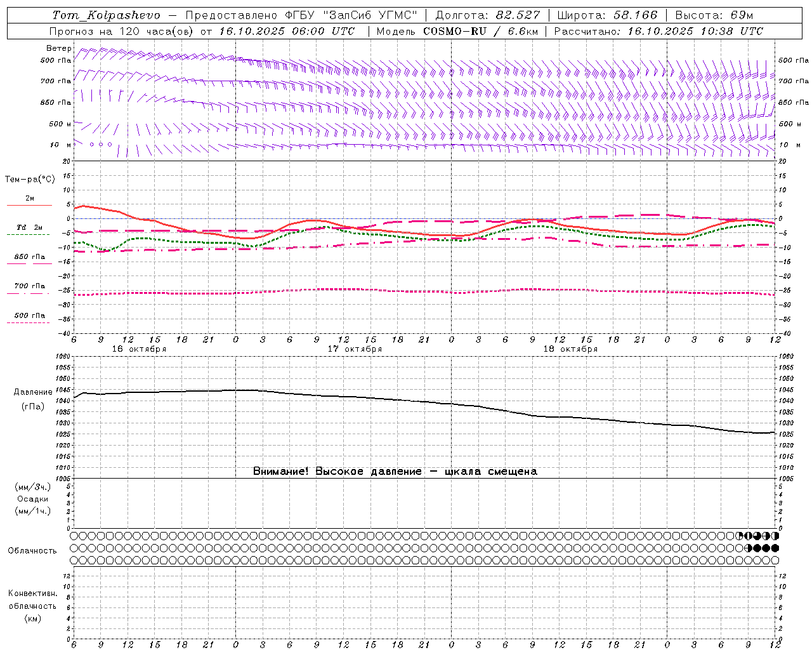Click the latitude value Широта: 58.166

point(608,15)
